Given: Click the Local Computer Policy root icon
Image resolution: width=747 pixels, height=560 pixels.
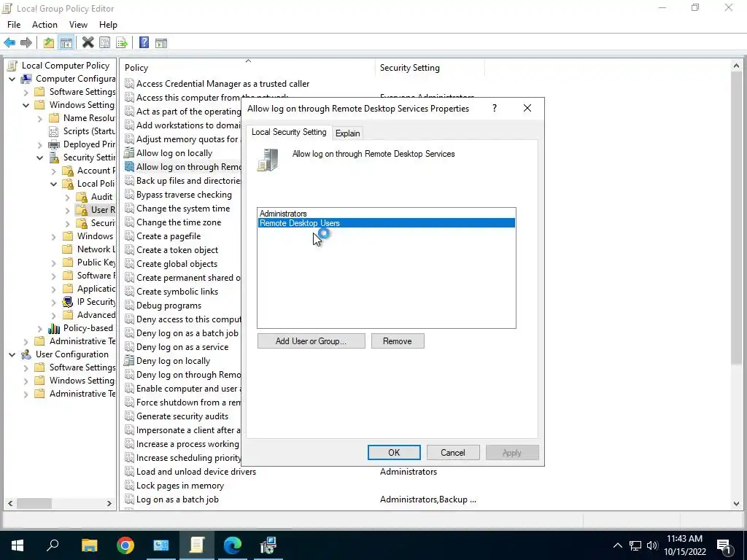Looking at the screenshot, I should pyautogui.click(x=12, y=66).
